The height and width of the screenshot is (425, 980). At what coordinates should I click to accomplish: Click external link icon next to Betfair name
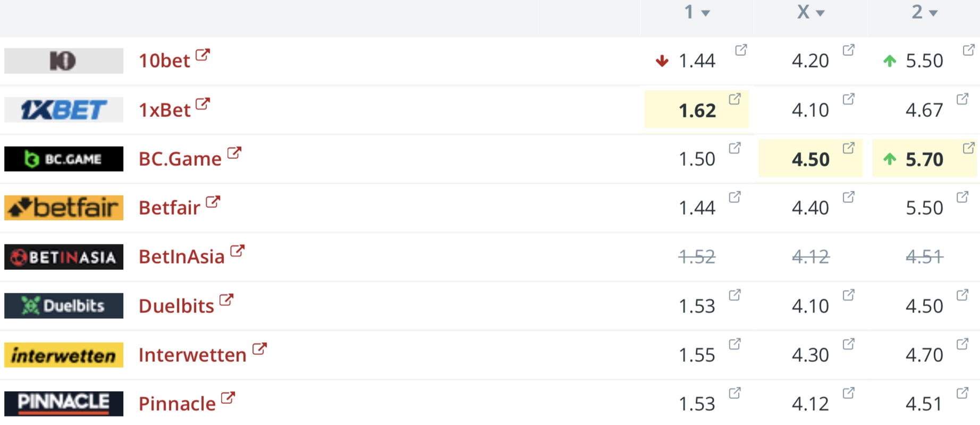213,201
